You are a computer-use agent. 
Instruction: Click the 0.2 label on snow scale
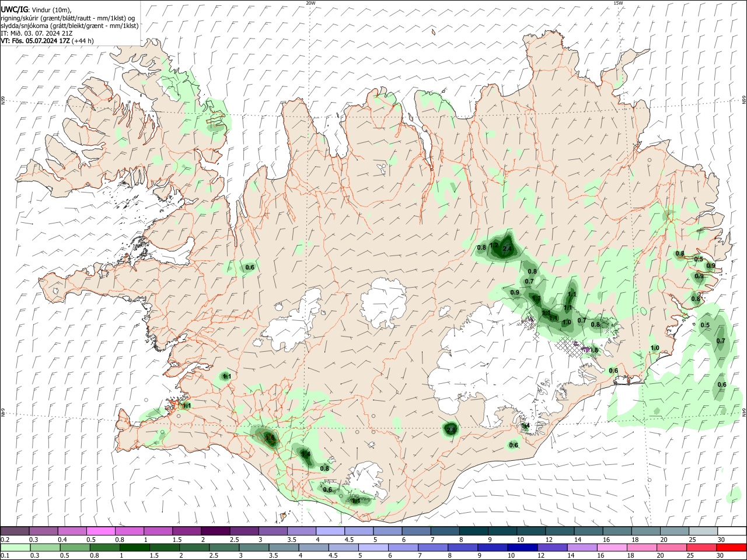pos(5,540)
